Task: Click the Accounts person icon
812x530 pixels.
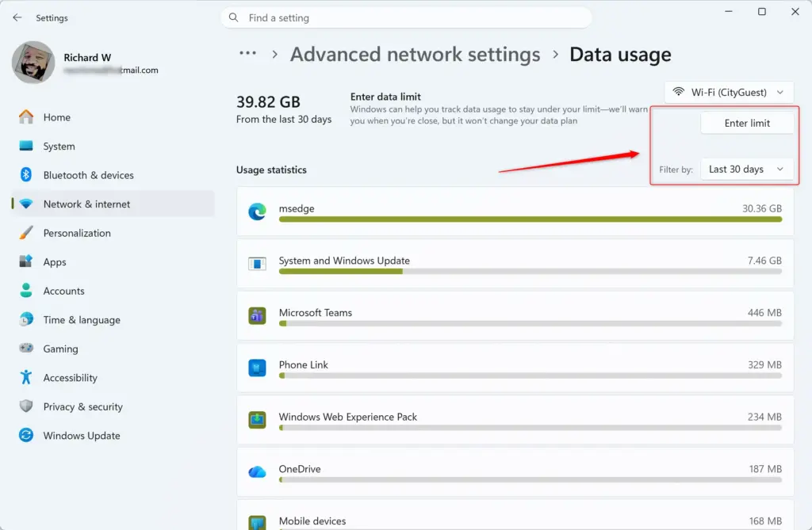Action: click(26, 291)
